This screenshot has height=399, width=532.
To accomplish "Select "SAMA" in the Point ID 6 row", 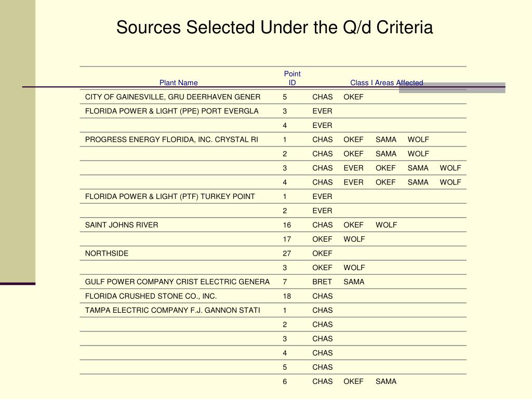I will pos(386,381).
